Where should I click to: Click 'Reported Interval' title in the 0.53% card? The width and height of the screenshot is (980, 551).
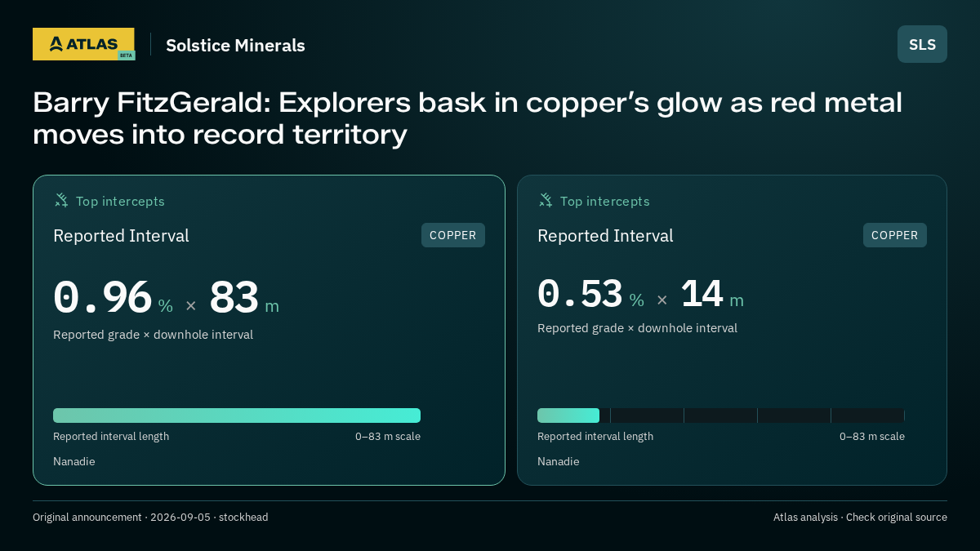pyautogui.click(x=605, y=236)
